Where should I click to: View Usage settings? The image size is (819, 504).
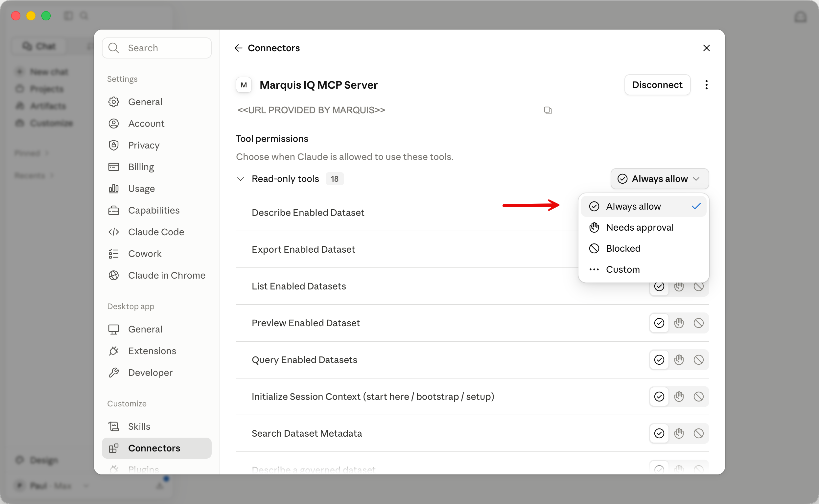pyautogui.click(x=157, y=188)
